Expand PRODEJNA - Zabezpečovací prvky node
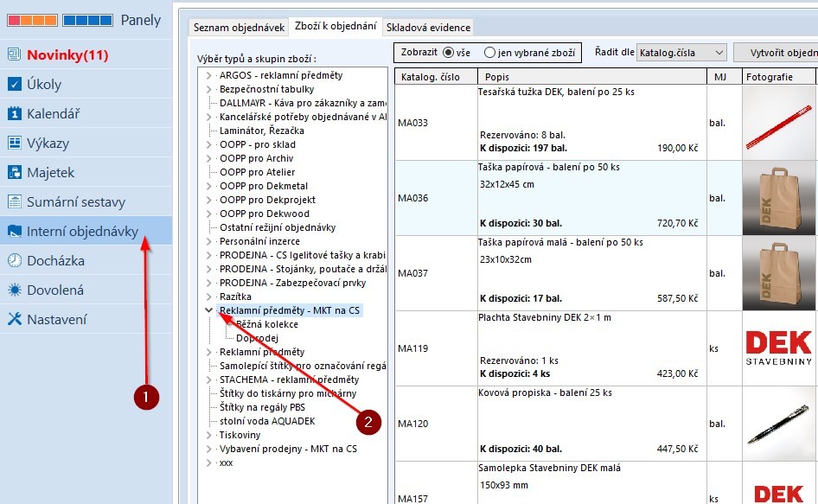Viewport: 818px width, 504px height. [x=208, y=283]
